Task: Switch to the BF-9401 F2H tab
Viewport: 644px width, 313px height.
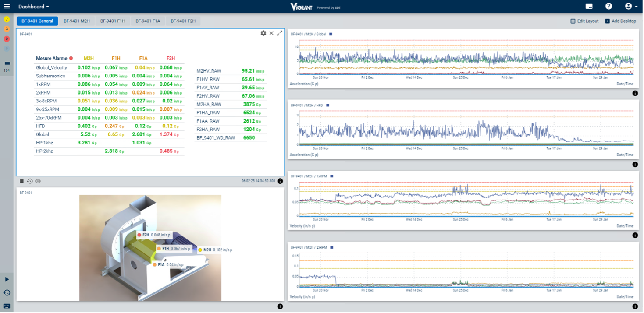Action: [183, 21]
